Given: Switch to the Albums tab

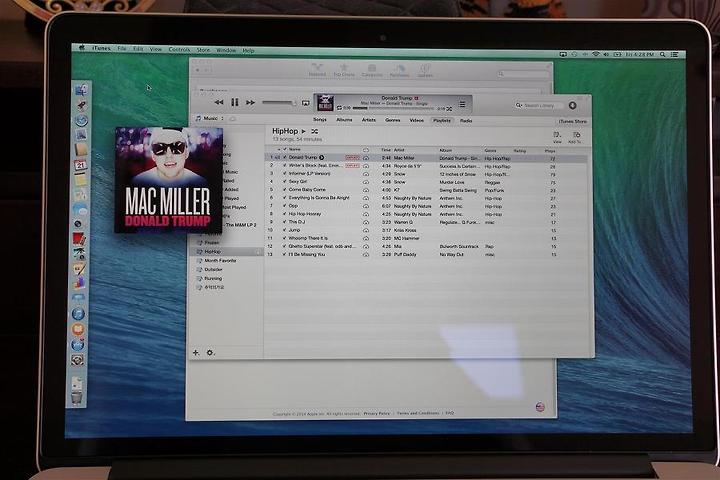Looking at the screenshot, I should 344,120.
